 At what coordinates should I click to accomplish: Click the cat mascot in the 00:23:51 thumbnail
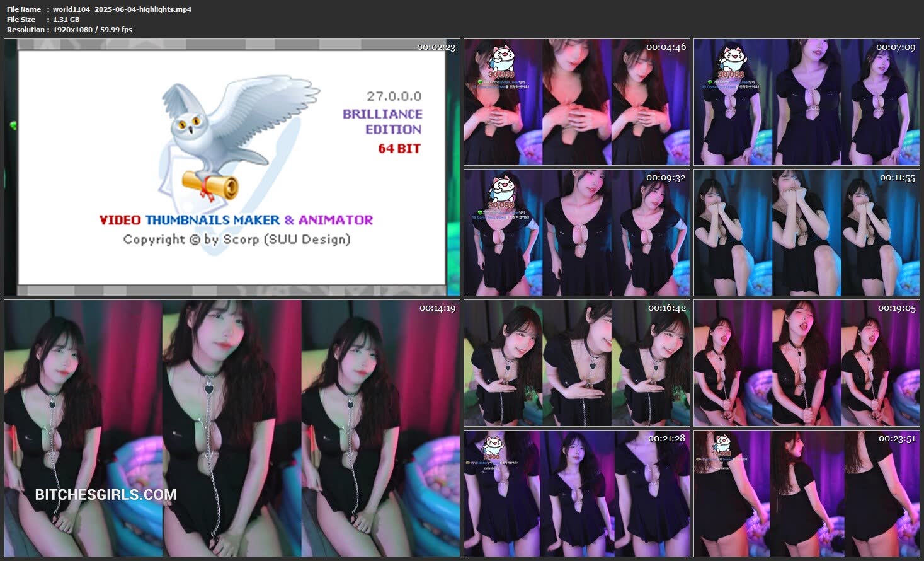[x=722, y=444]
